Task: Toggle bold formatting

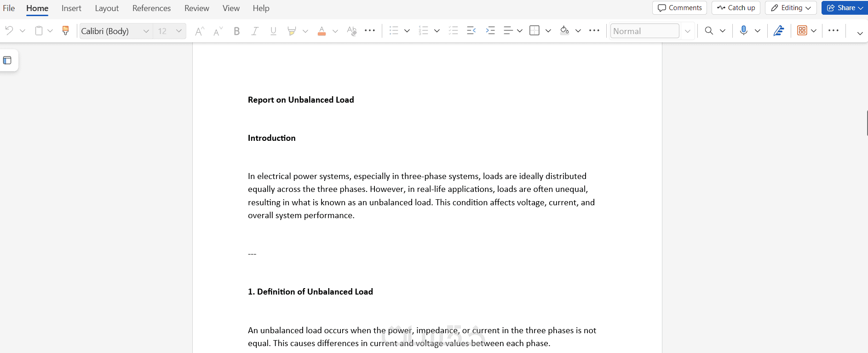Action: [x=237, y=31]
